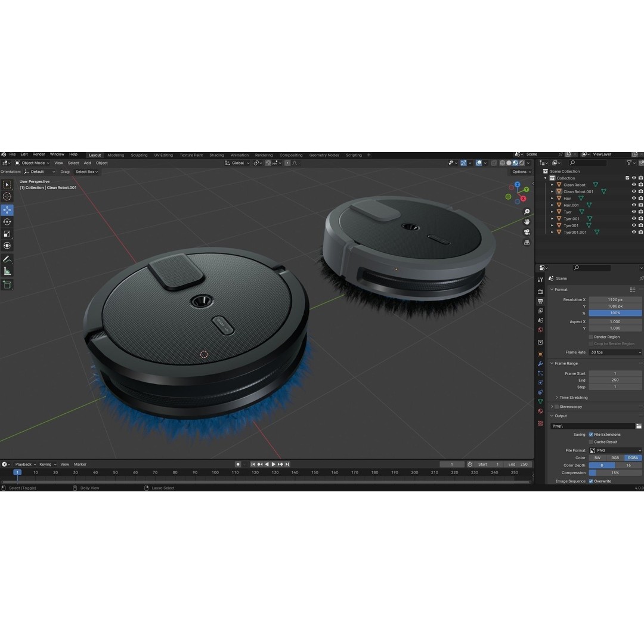644x644 pixels.
Task: Expand the Hair.001 tree item
Action: [552, 205]
